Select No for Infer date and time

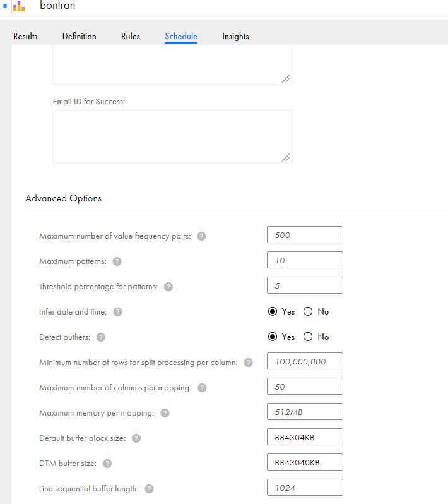[x=308, y=311]
